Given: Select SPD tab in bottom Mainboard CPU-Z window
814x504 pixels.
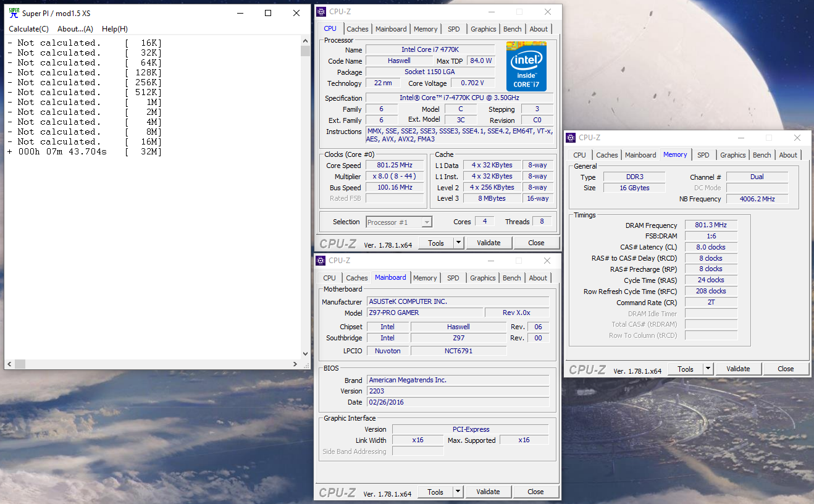Looking at the screenshot, I should (453, 278).
